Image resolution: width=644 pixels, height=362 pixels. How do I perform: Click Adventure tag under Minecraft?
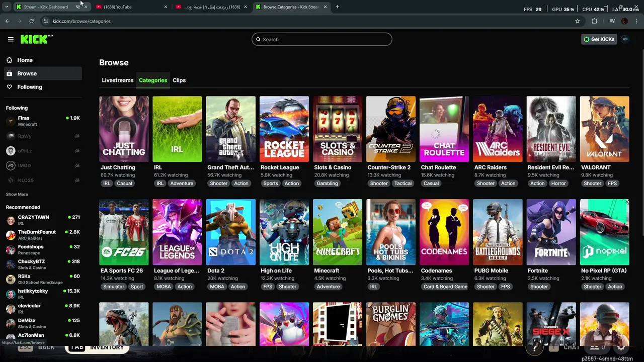click(x=328, y=287)
